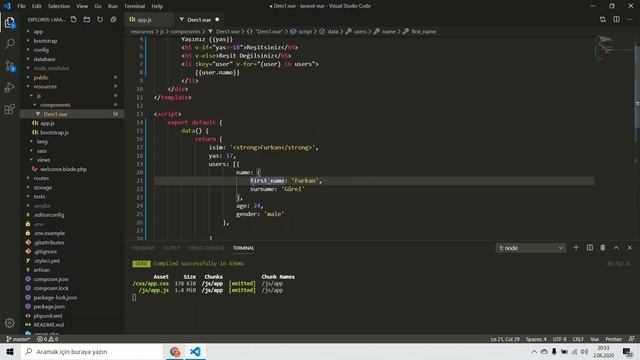Switch to the DEBUG CONSOLE panel tab

point(206,248)
